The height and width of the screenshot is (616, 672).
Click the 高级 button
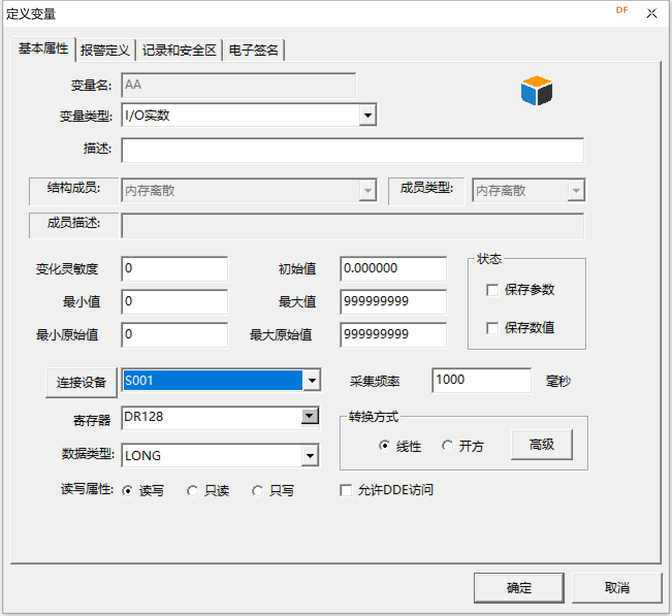click(542, 444)
